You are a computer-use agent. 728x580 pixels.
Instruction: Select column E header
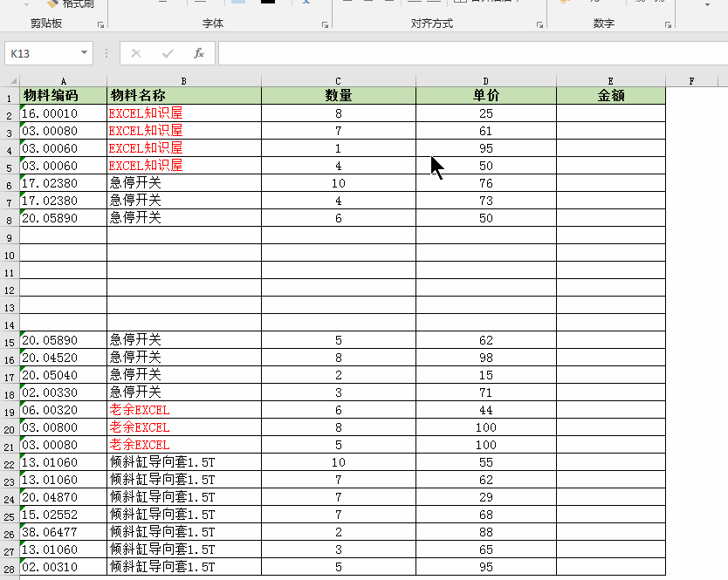point(610,81)
